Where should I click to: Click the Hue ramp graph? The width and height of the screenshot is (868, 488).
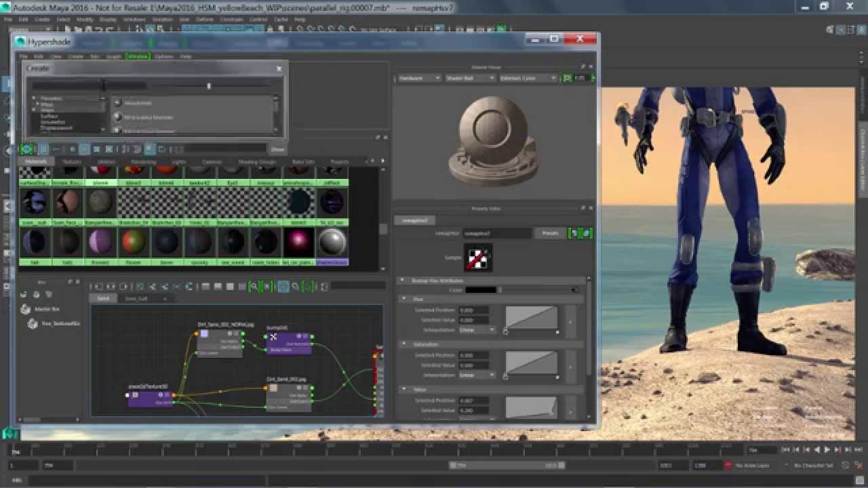532,318
